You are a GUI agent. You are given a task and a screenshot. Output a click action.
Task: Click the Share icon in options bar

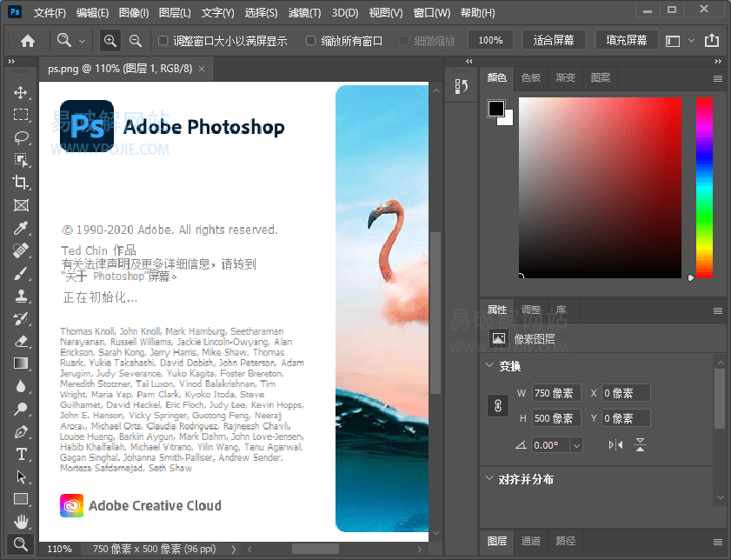pos(711,41)
